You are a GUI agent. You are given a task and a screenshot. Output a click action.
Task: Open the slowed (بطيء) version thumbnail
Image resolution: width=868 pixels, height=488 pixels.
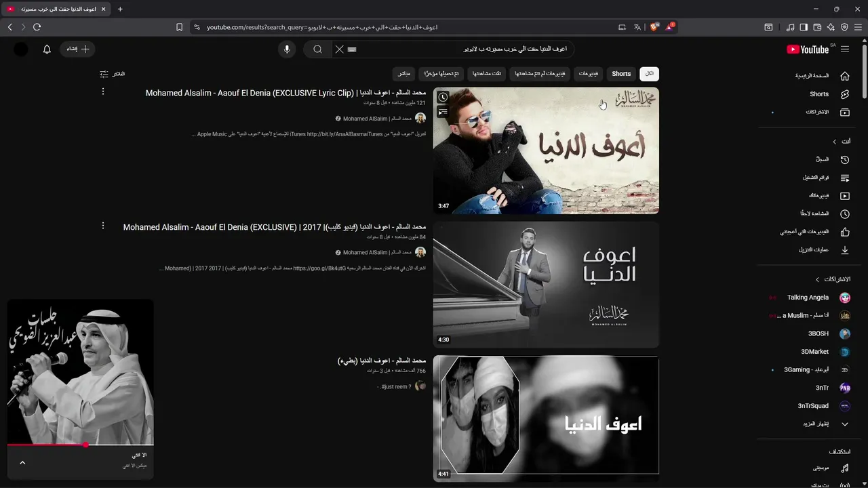546,419
